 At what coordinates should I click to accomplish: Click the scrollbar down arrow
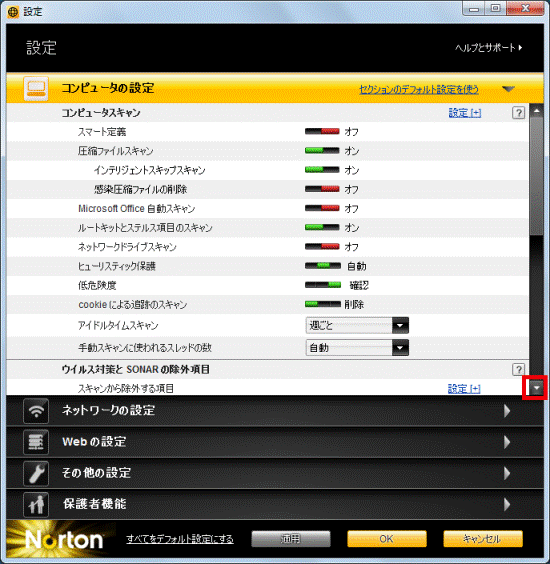point(536,388)
